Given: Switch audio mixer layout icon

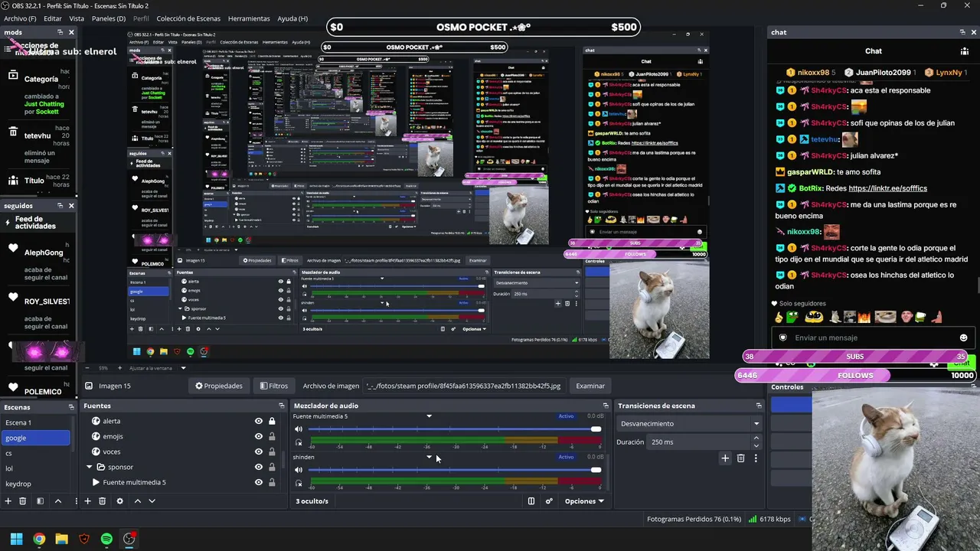Looking at the screenshot, I should (x=531, y=501).
